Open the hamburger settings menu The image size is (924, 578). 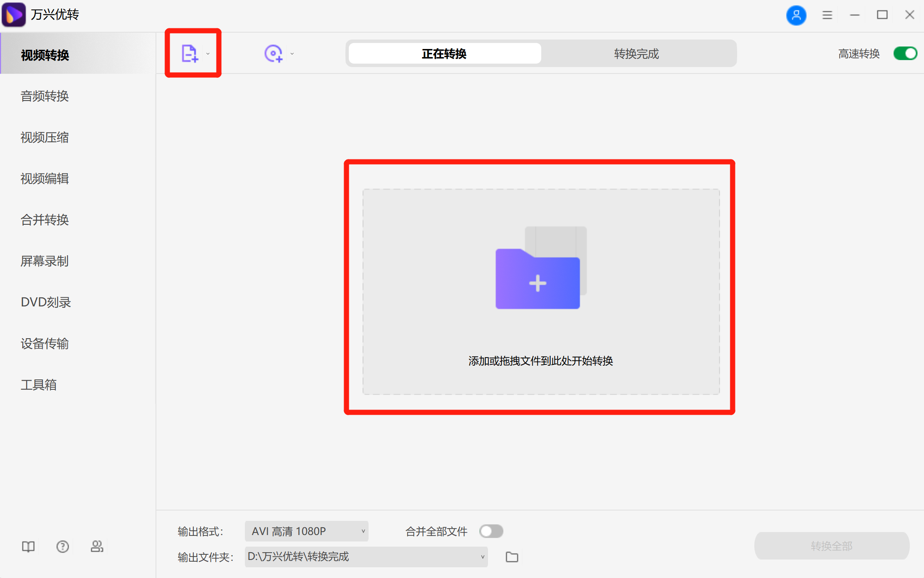point(827,15)
